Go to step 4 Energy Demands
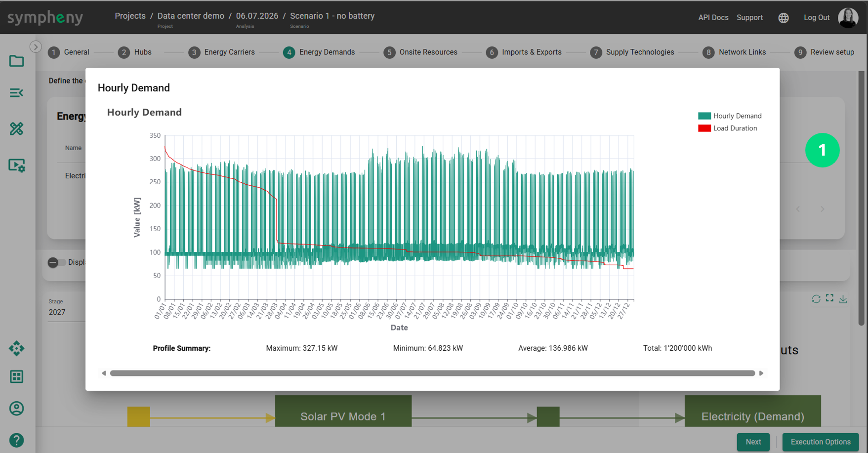Screen dimensions: 868x453 pos(319,52)
